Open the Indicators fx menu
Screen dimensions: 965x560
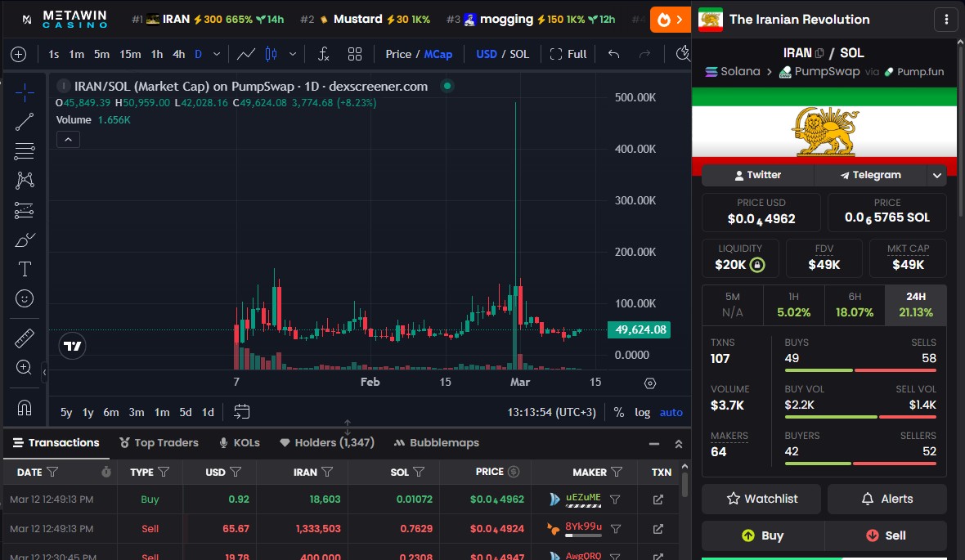pyautogui.click(x=323, y=53)
